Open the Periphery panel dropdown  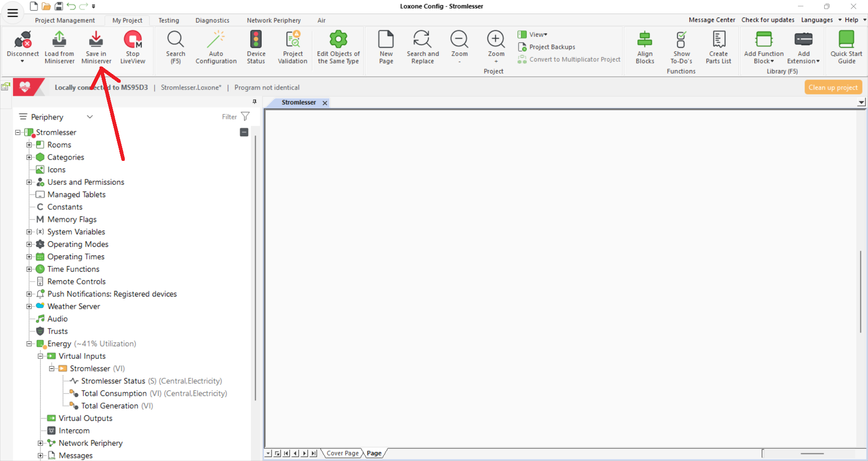(90, 117)
